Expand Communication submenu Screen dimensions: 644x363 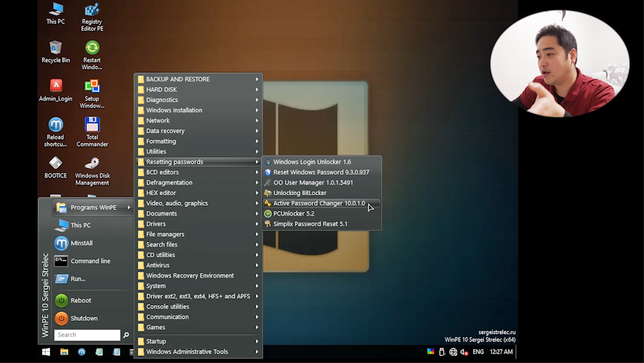199,317
